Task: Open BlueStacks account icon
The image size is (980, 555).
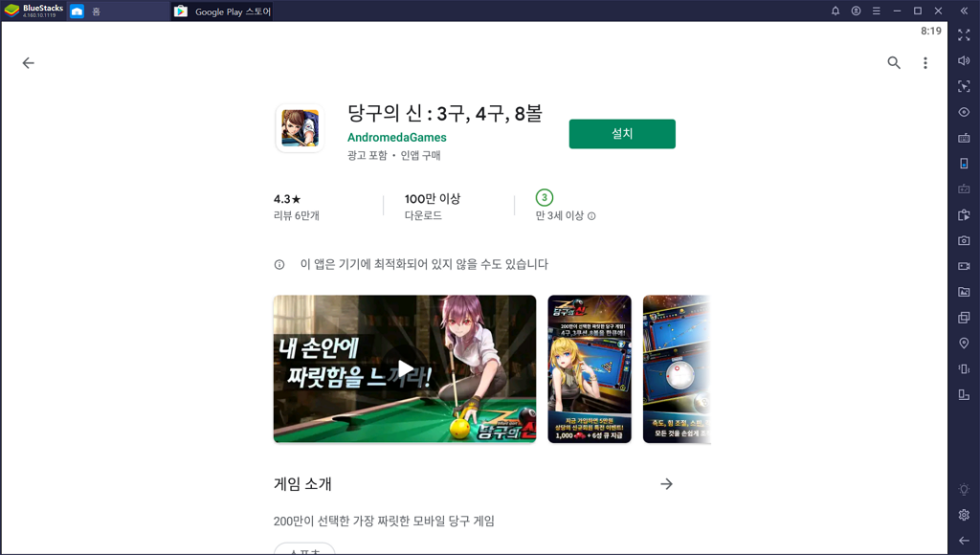Action: (x=856, y=11)
